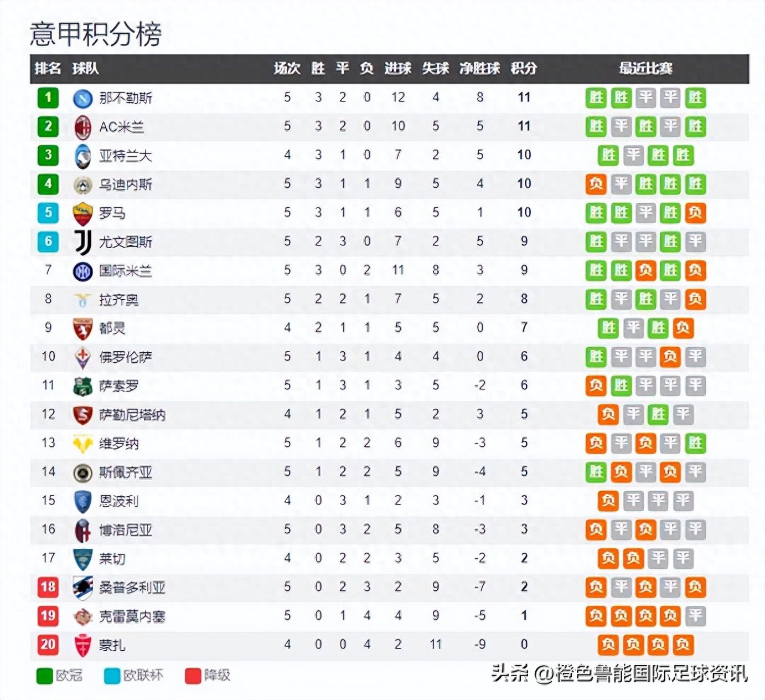Click the Sampdoria team logo
This screenshot has height=700, width=765.
coord(82,588)
